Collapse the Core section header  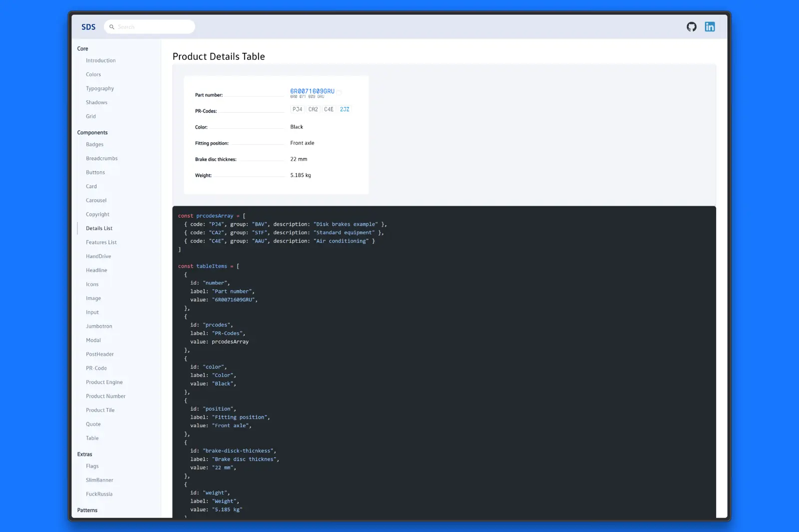click(82, 48)
